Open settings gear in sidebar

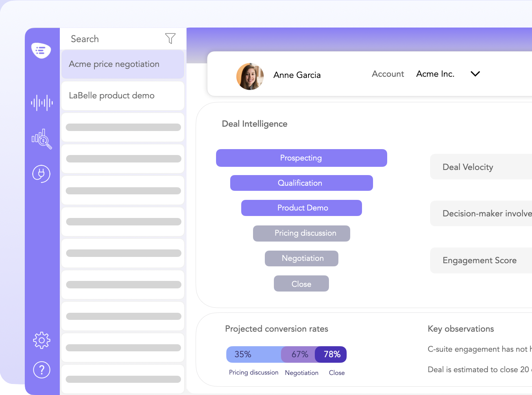(42, 340)
